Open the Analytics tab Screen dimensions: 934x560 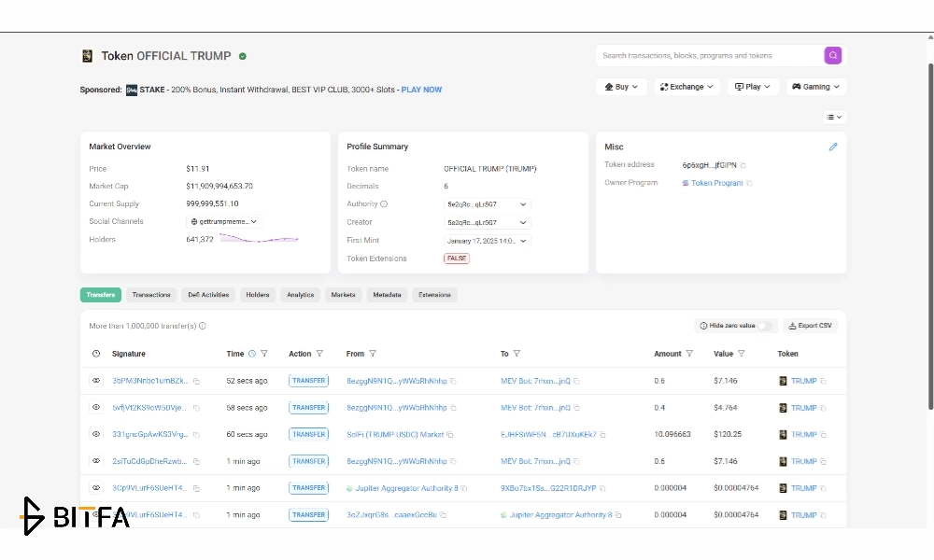(x=300, y=295)
